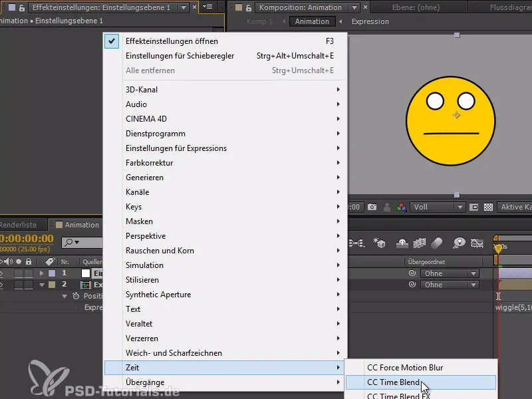Toggle lock switch for layer 1
Viewport: 532px width, 399px height.
29,273
